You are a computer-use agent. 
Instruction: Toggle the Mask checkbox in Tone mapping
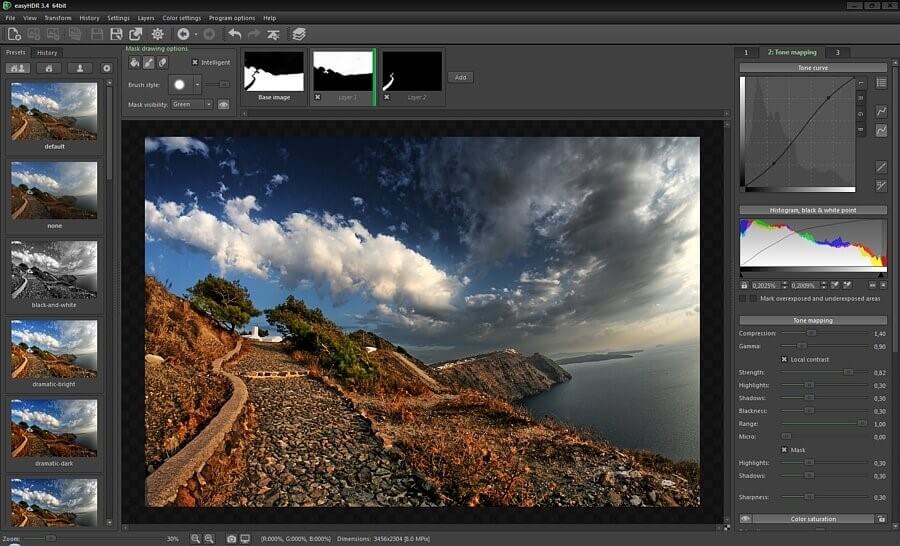click(784, 450)
